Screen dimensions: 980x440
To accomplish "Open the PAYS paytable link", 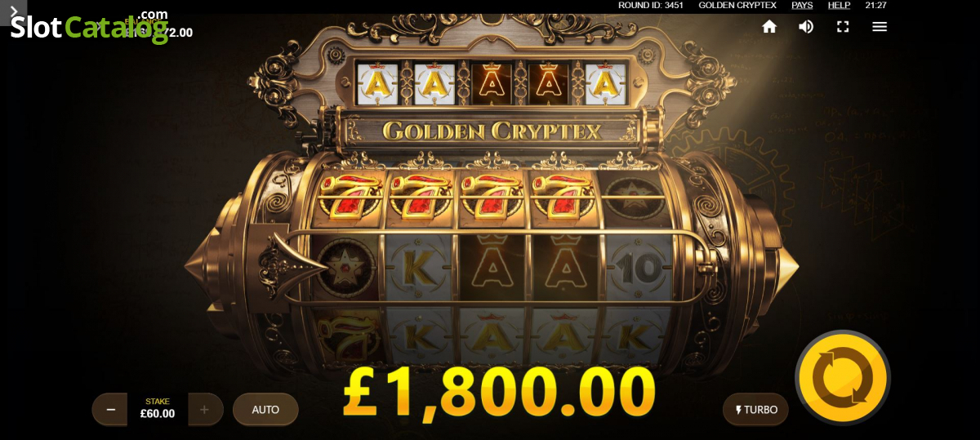I will (x=802, y=5).
